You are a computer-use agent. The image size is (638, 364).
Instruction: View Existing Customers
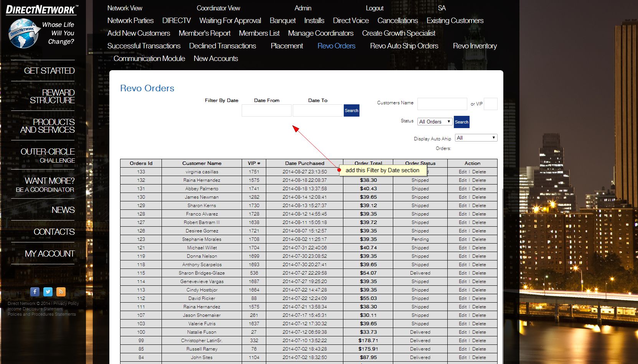click(455, 21)
